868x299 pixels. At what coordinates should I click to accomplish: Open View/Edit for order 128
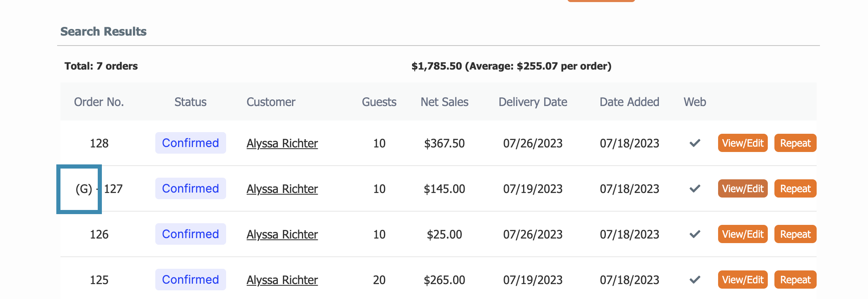[743, 143]
